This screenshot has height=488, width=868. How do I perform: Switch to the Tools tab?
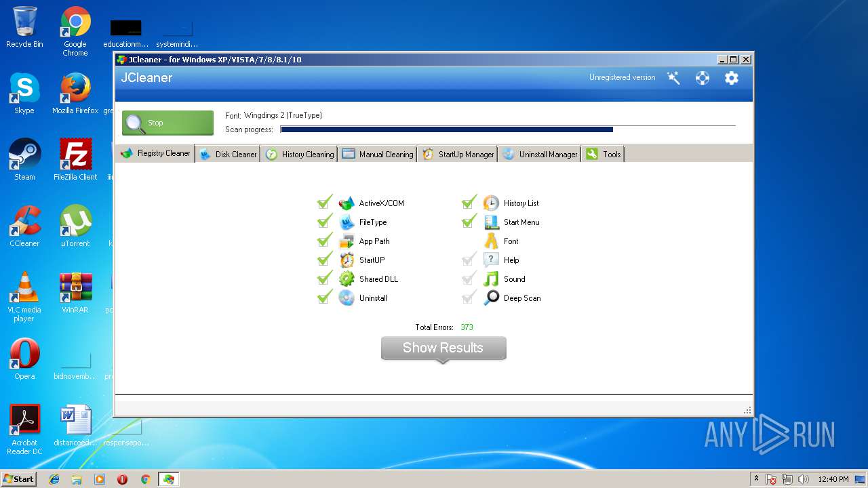603,154
